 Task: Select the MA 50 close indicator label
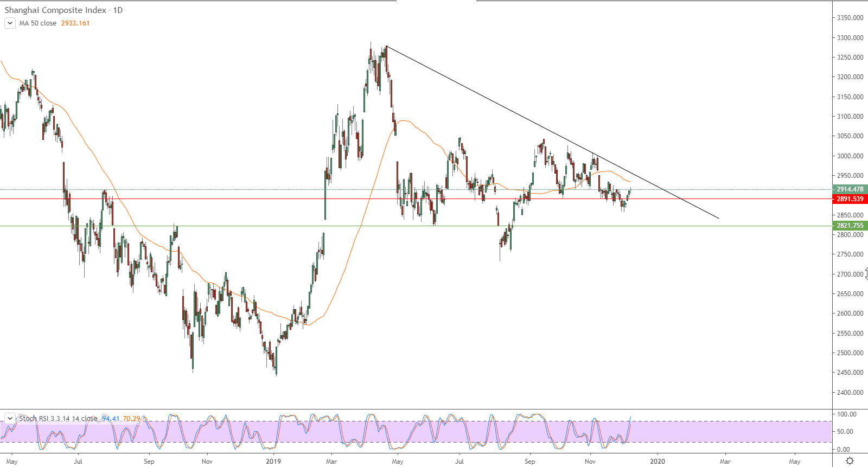(x=38, y=23)
